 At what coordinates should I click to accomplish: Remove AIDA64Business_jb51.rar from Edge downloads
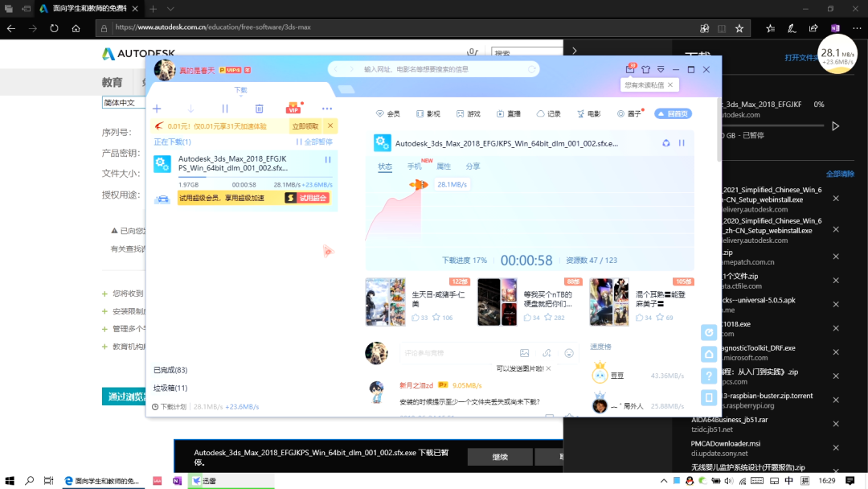(x=836, y=424)
